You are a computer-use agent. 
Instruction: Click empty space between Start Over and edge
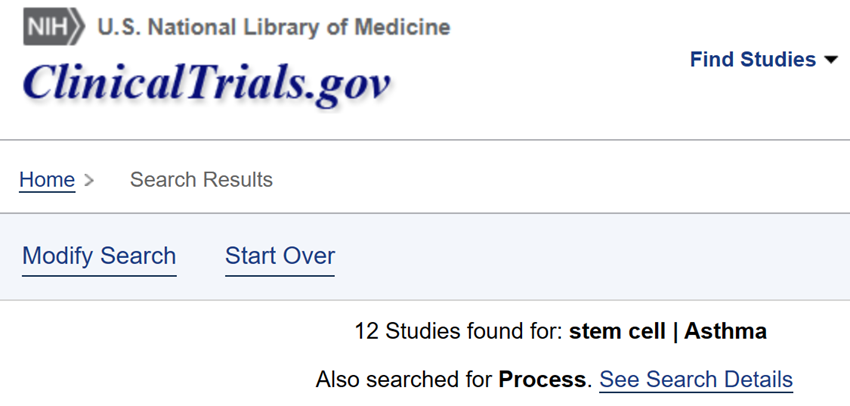pyautogui.click(x=591, y=256)
